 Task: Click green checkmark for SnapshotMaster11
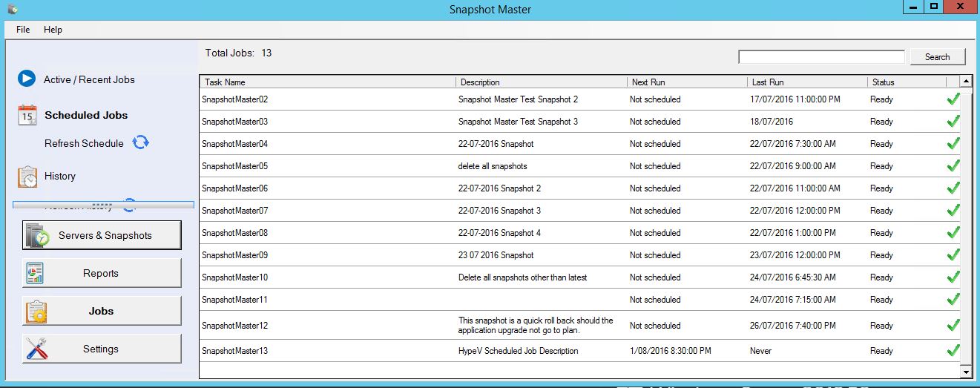click(953, 299)
